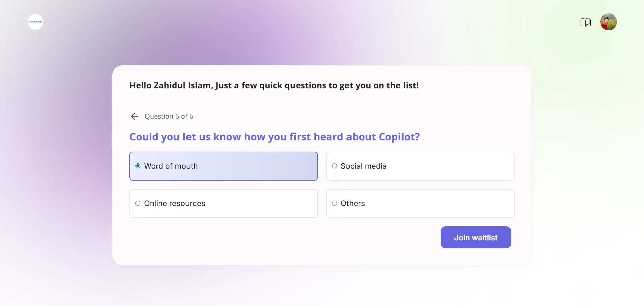Click the "Online resources" label text
644x306 pixels.
174,203
